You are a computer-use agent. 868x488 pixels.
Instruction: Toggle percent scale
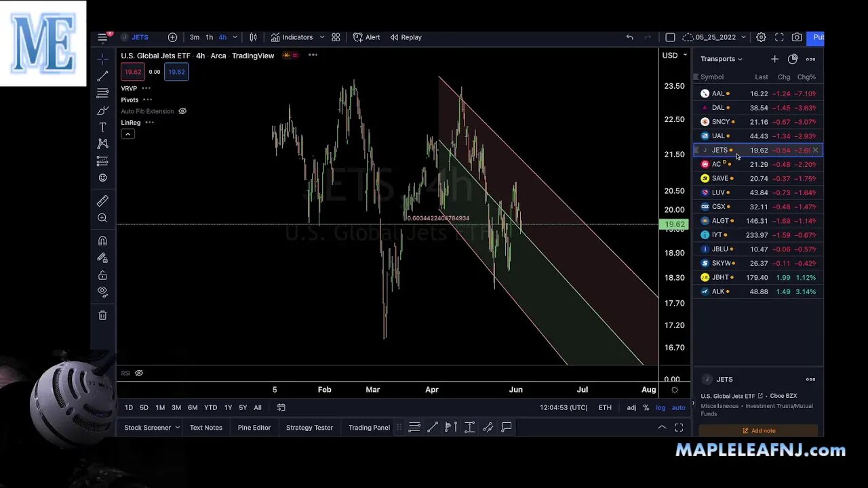(x=646, y=407)
